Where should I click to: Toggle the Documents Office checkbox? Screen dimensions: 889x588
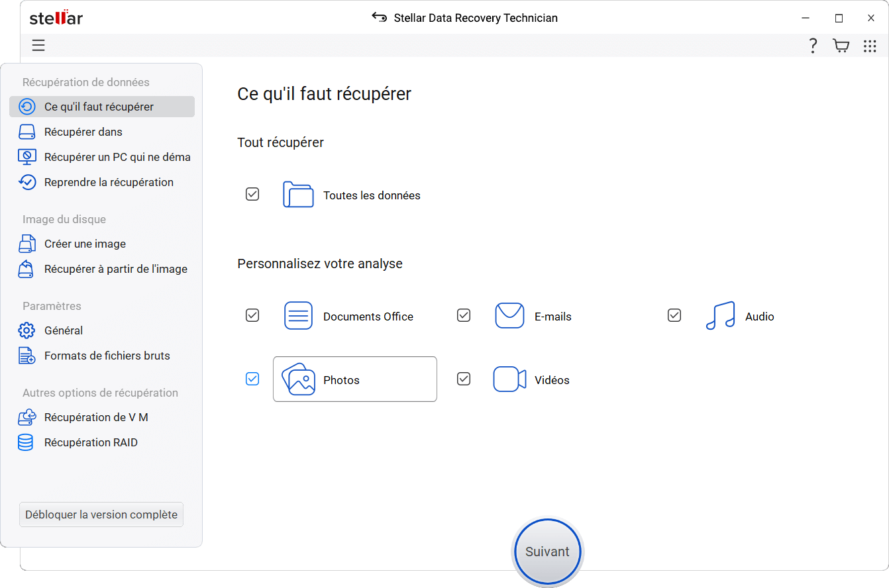[252, 315]
